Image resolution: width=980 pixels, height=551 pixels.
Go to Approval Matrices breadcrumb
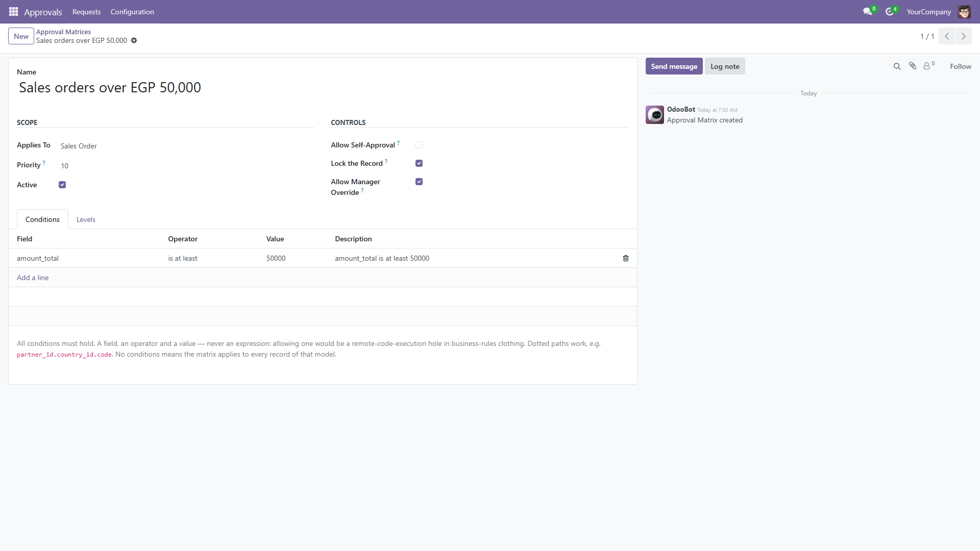(x=63, y=32)
